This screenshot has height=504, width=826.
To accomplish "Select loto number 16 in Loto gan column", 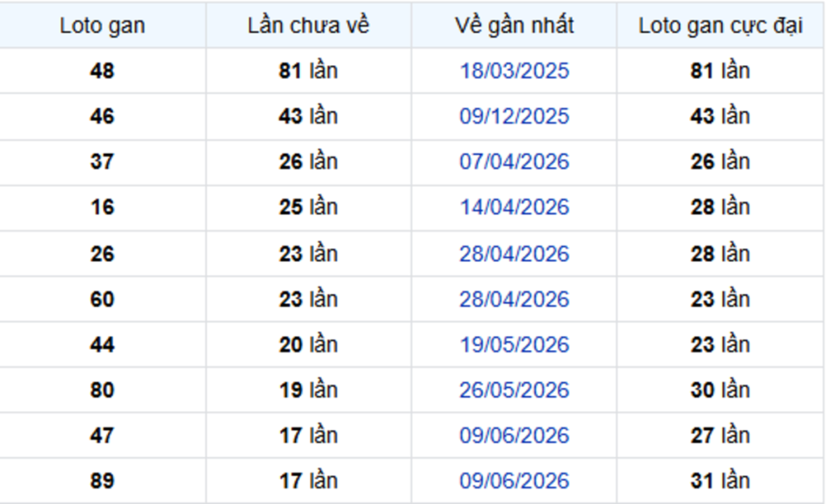I will click(102, 207).
